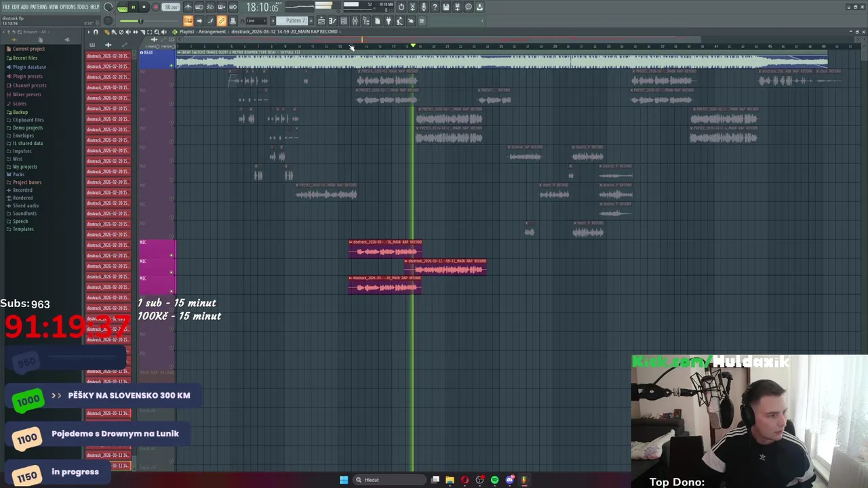Open the PATTERNS menu
Screen dimensions: 868x488
point(39,7)
